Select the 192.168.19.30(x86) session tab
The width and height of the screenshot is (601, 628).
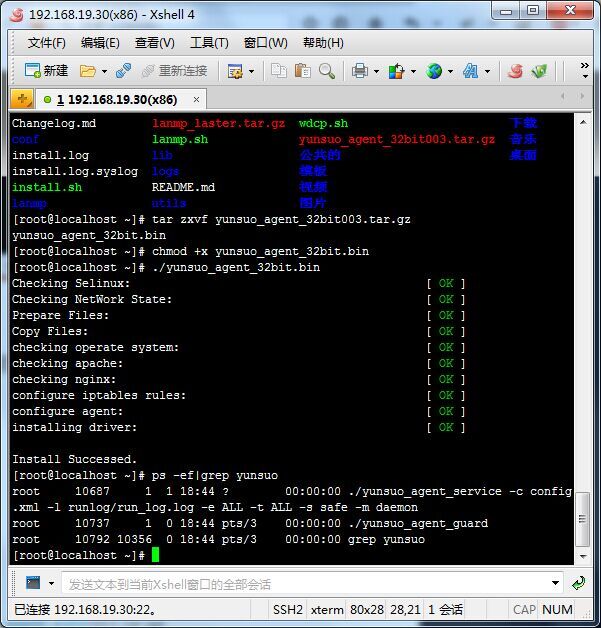[x=116, y=100]
